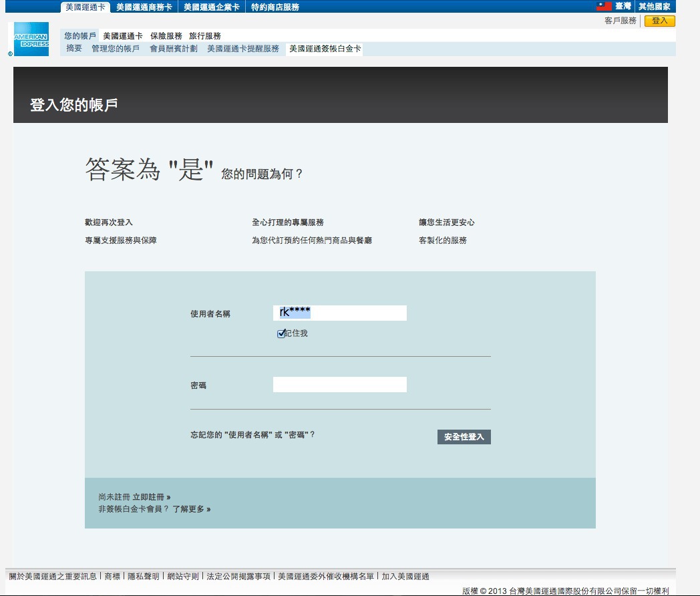Click 專屬支援服務與保障 text
Viewport: 700px width, 596px height.
point(121,240)
